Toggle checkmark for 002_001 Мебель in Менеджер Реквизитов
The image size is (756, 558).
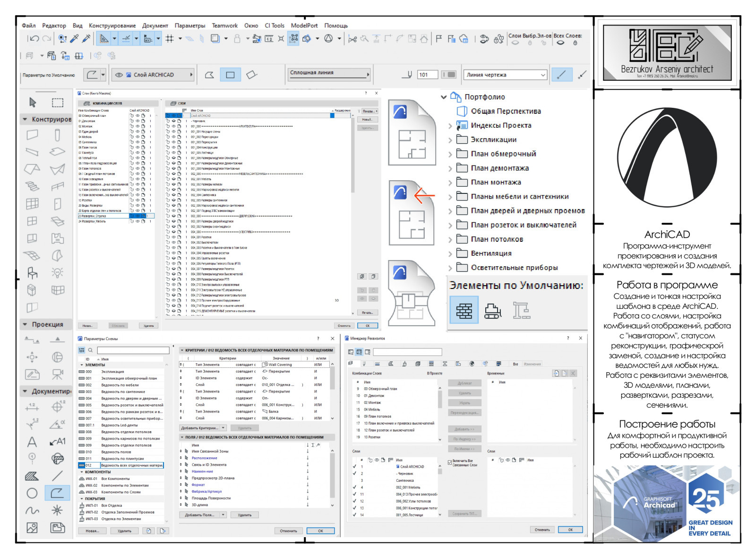(x=354, y=487)
